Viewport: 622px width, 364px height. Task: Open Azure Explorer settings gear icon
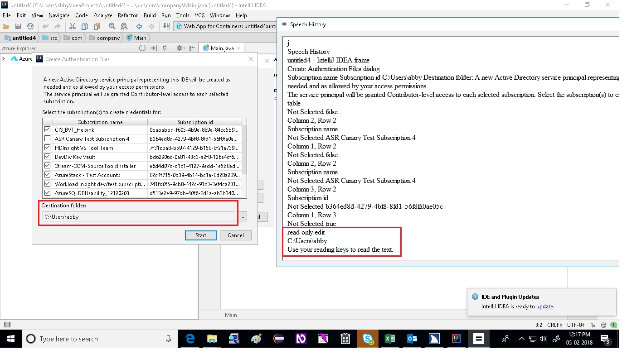tap(179, 48)
